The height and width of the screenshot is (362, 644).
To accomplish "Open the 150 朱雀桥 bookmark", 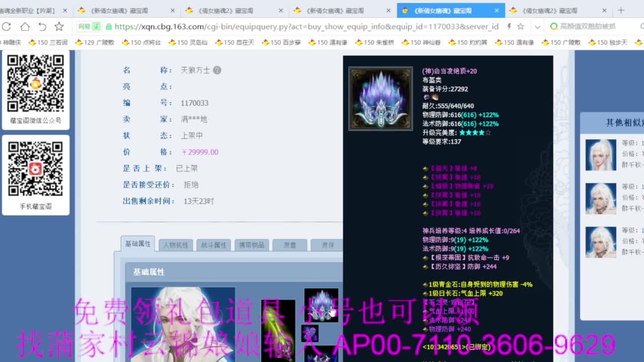I will pos(375,43).
